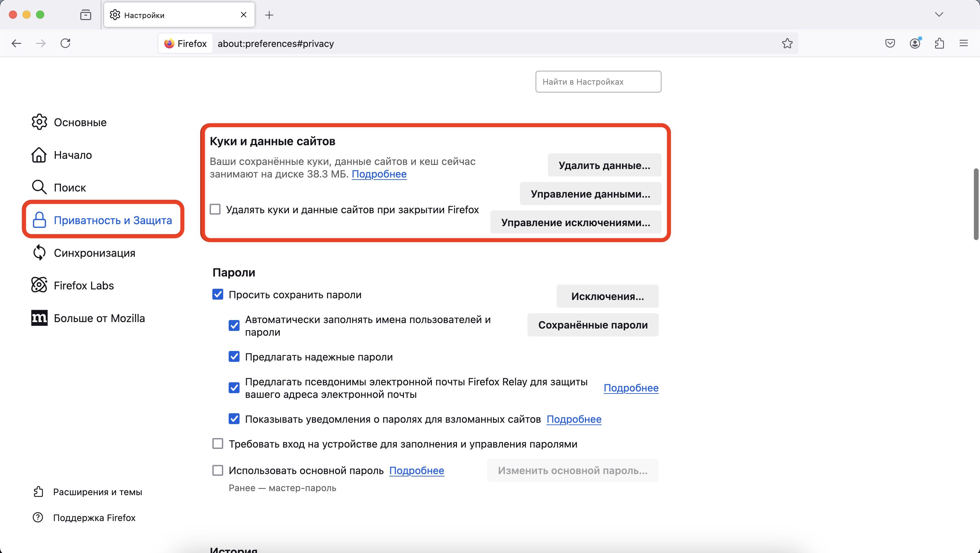The height and width of the screenshot is (553, 980).
Task: Click the sync icon next to Синхронизация
Action: point(39,253)
